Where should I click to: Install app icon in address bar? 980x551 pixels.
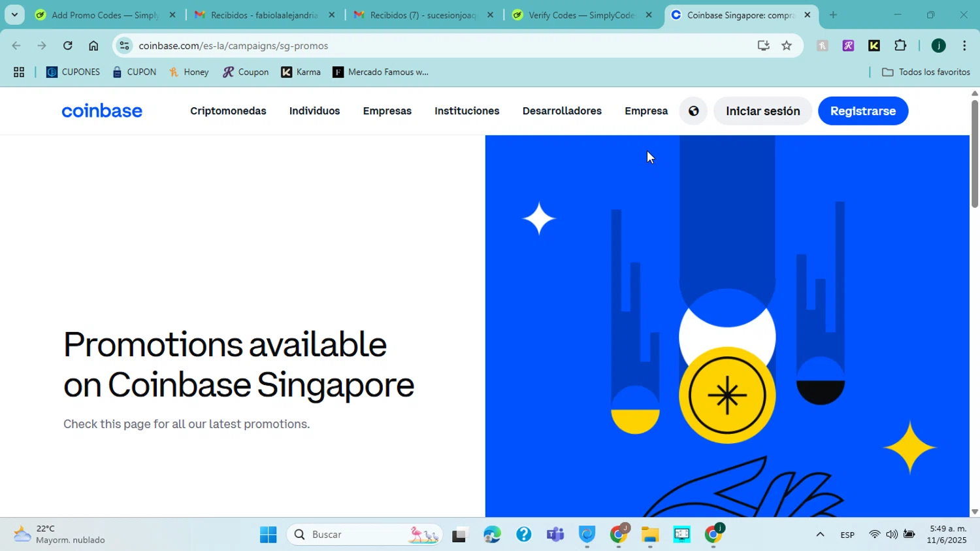coord(763,46)
